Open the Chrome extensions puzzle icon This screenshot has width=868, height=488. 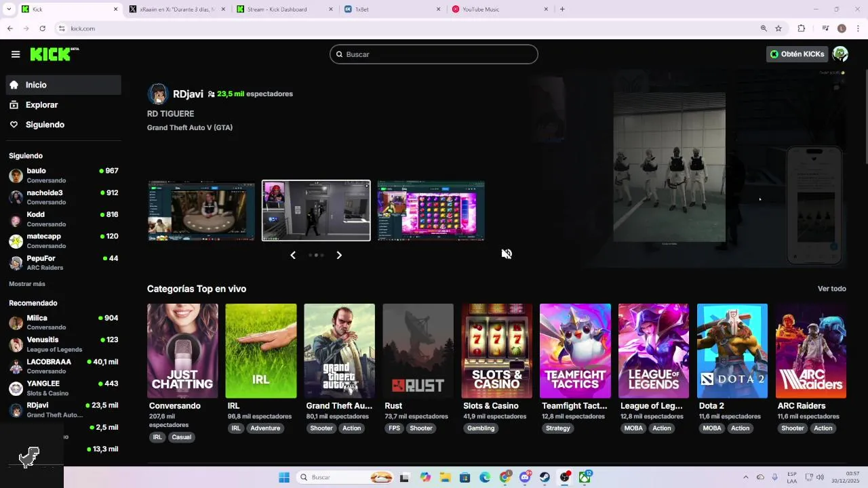point(802,28)
